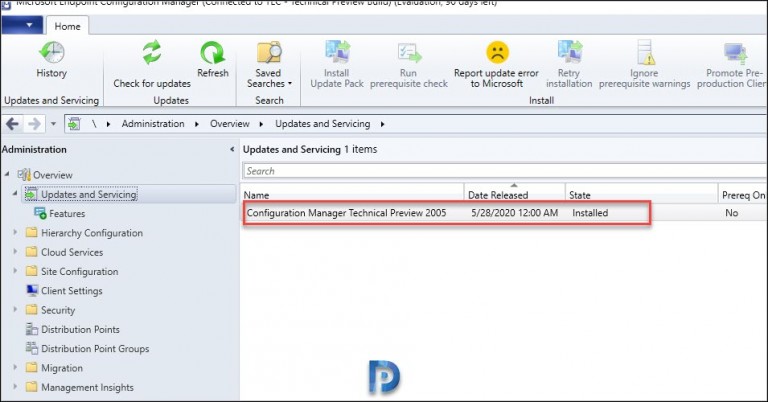Screen dimensions: 768x402
Task: Click the No prereq cell
Action: 731,213
